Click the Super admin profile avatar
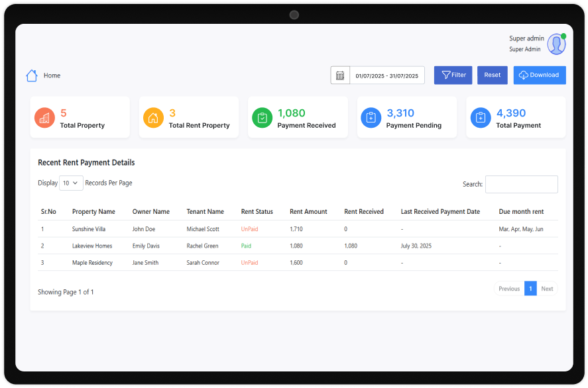 [x=556, y=44]
